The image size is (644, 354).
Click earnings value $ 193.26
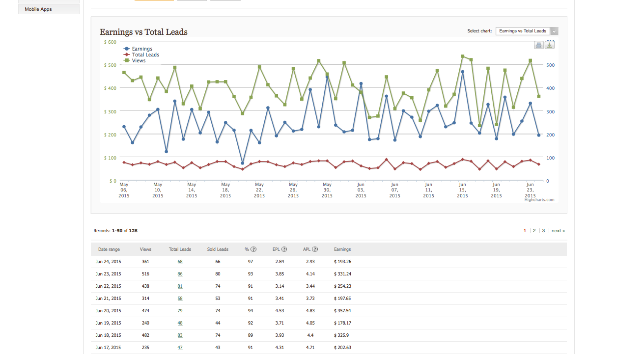342,262
